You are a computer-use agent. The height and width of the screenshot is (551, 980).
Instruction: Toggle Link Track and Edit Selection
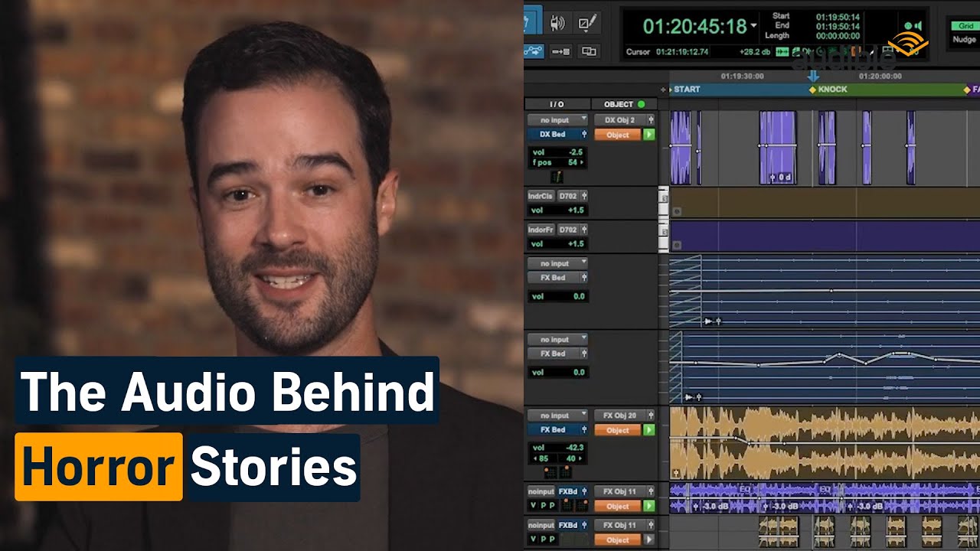click(589, 51)
